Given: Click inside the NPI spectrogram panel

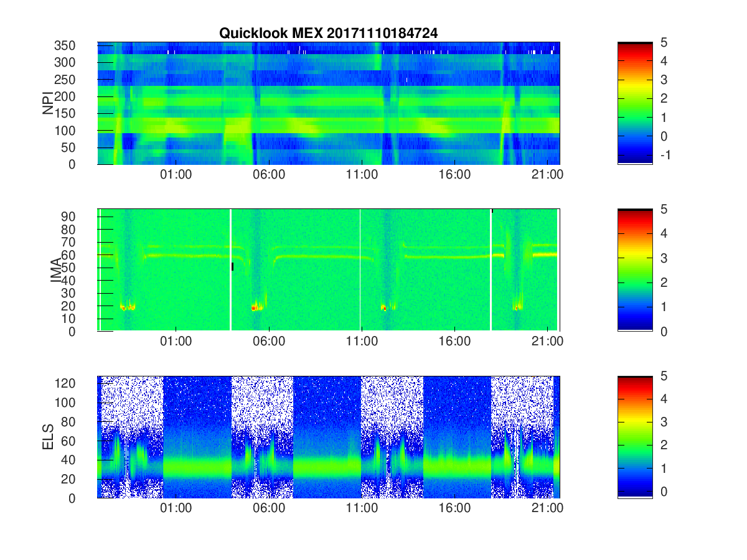Looking at the screenshot, I should point(329,103).
